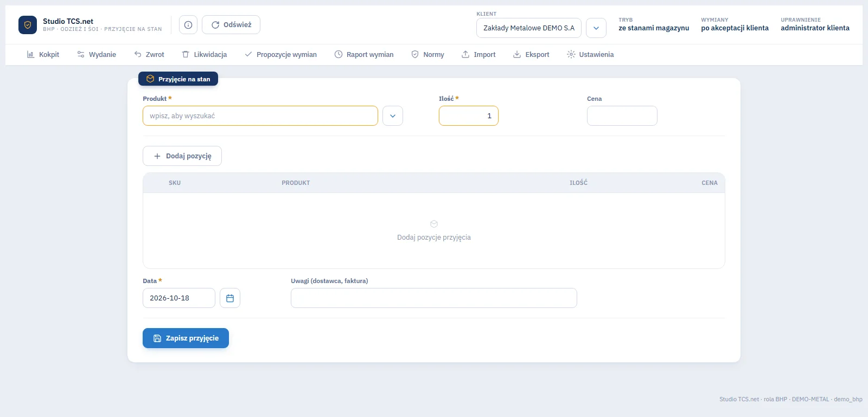Click the 'po akceptacji klienta' text
This screenshot has height=417, width=868.
pyautogui.click(x=735, y=28)
